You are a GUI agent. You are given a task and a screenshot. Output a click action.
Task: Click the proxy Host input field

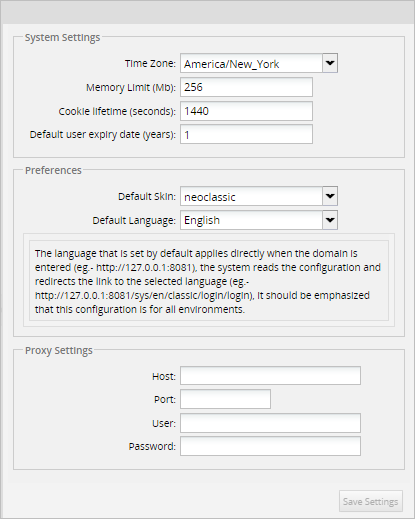[x=270, y=376]
